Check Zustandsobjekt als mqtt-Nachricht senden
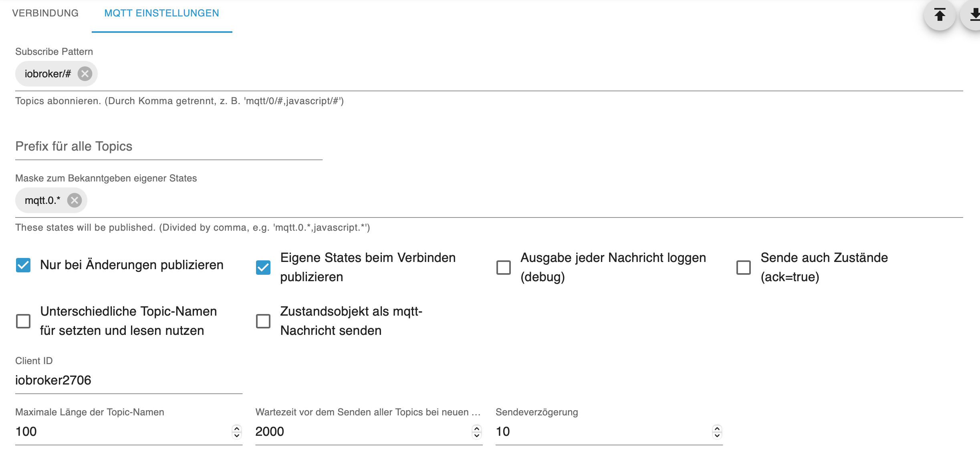 [263, 321]
